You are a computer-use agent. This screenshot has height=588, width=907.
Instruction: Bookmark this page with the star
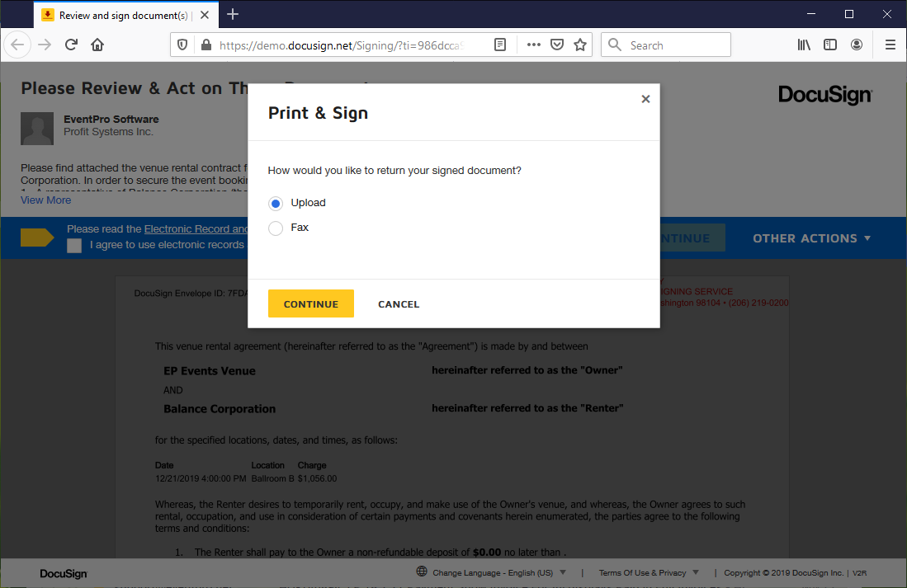[580, 45]
